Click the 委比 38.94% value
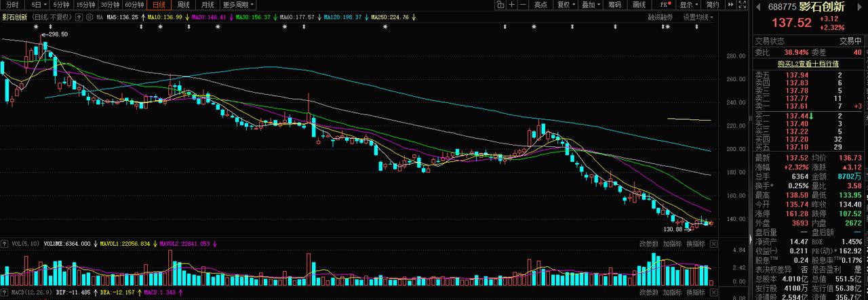This screenshot has width=868, height=300. tap(796, 52)
